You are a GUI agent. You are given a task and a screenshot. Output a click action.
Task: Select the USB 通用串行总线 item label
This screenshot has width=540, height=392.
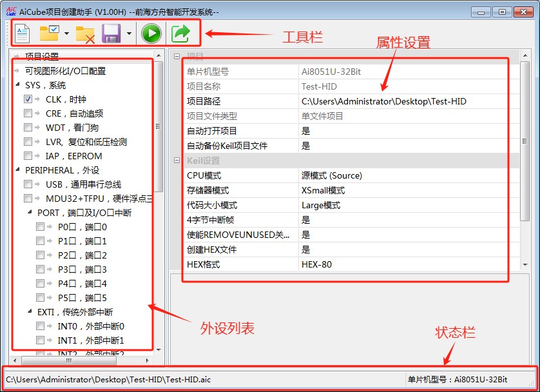(83, 184)
